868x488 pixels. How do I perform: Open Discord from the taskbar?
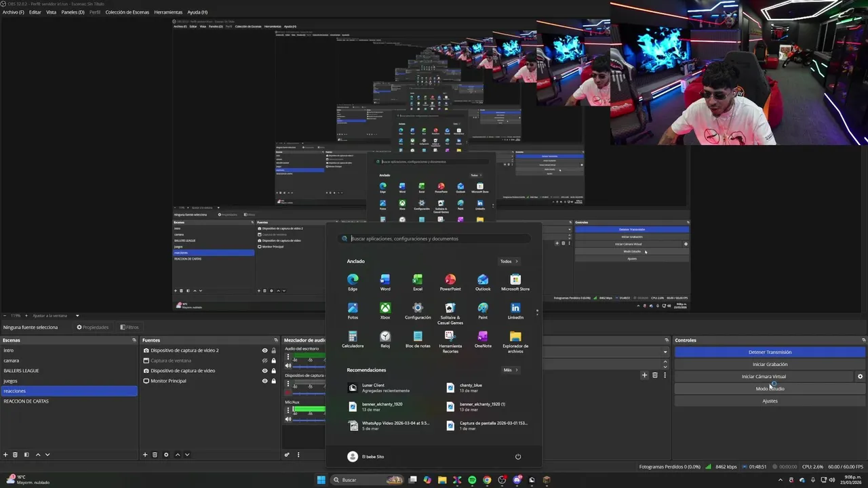click(x=517, y=480)
